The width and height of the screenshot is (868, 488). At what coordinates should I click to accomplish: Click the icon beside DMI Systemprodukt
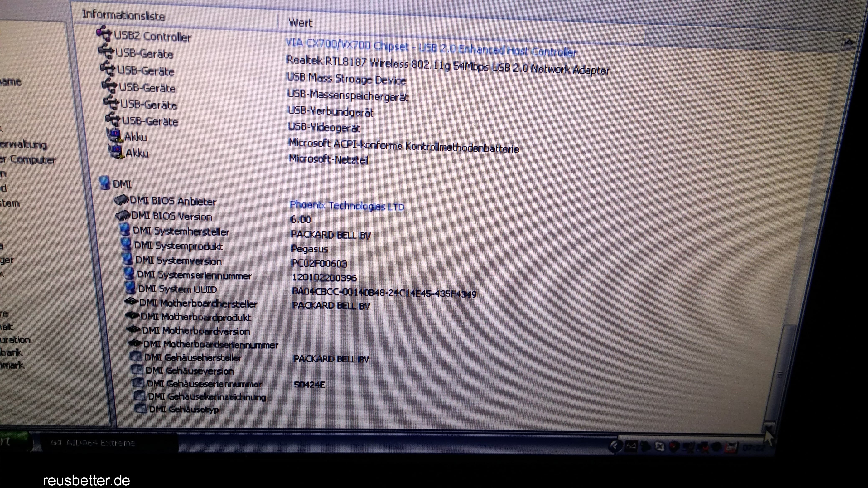coord(126,244)
